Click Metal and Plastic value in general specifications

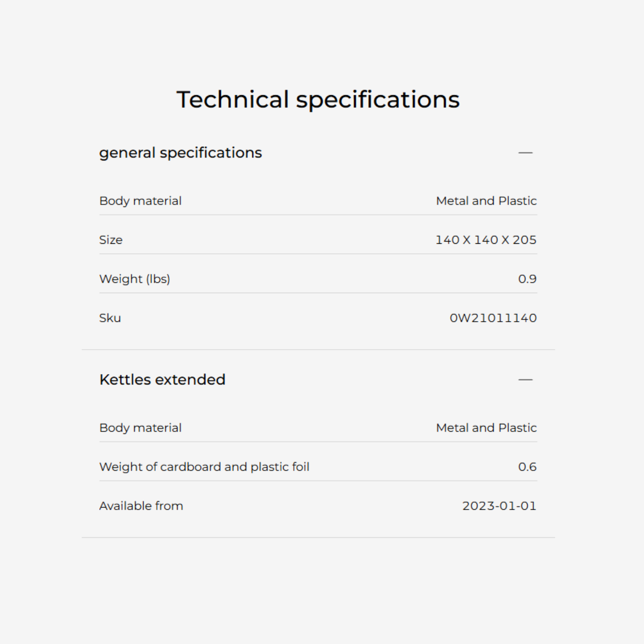(486, 201)
